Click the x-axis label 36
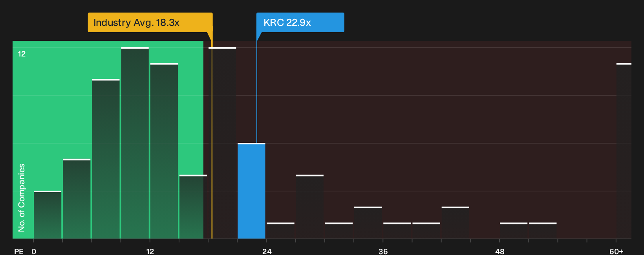 383,251
